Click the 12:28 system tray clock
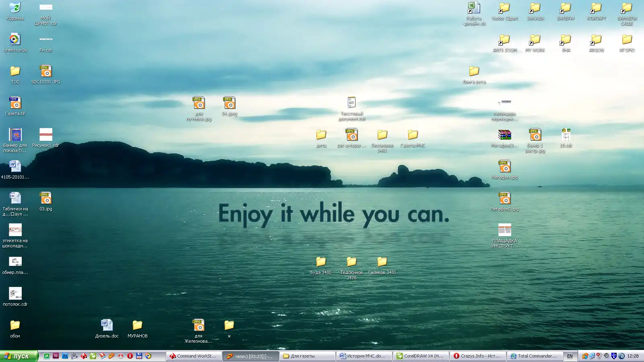The width and height of the screenshot is (644, 362). [633, 356]
